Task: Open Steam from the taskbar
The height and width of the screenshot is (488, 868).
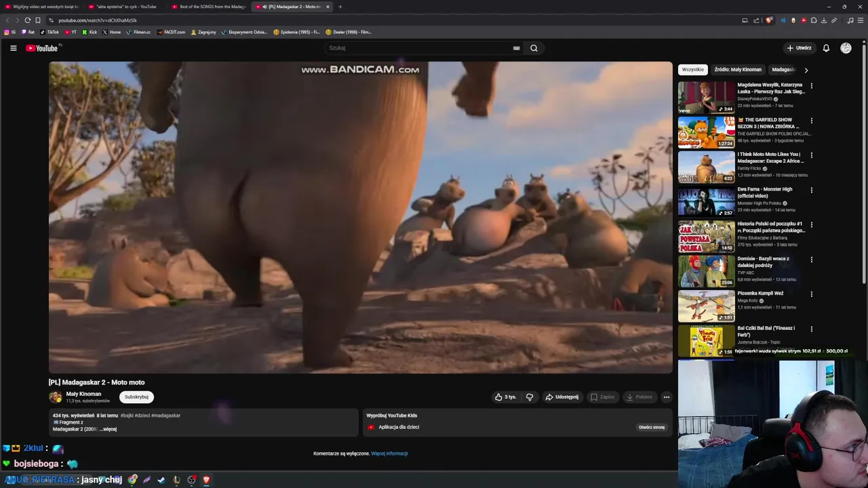Action: pos(161,480)
